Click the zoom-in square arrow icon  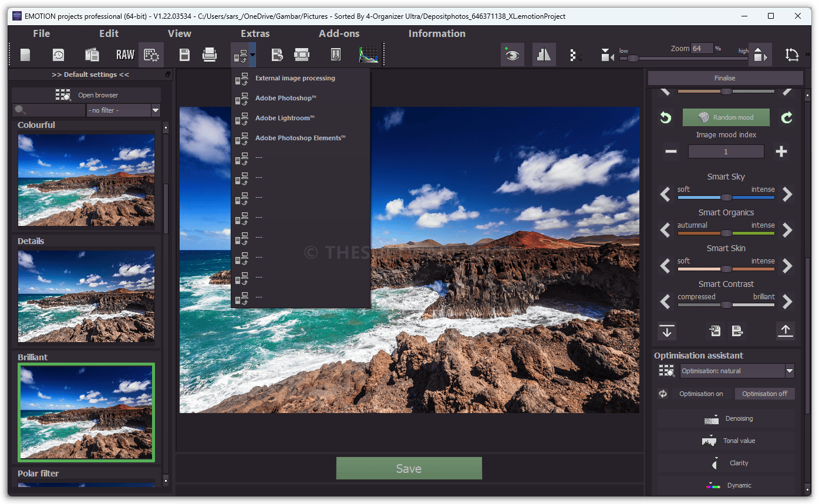coord(760,55)
